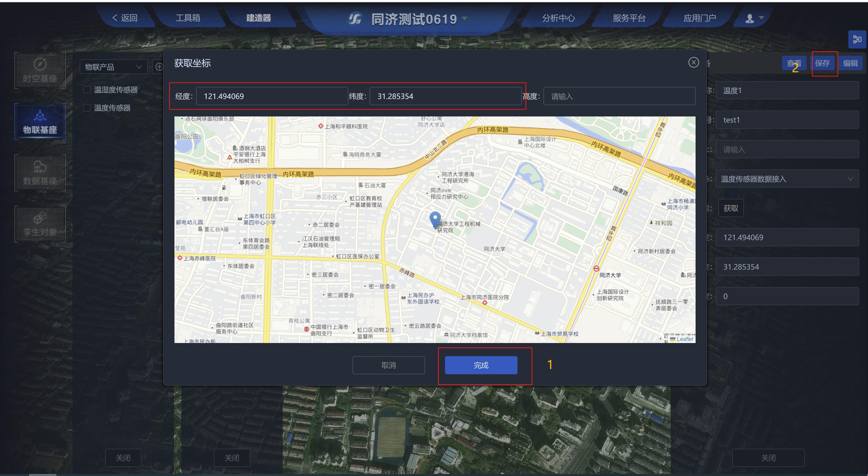Click the 高度 input field
The height and width of the screenshot is (476, 868).
coord(619,96)
